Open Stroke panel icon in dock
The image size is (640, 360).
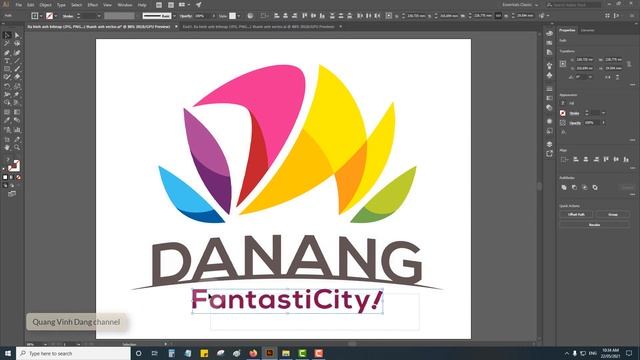pyautogui.click(x=549, y=89)
